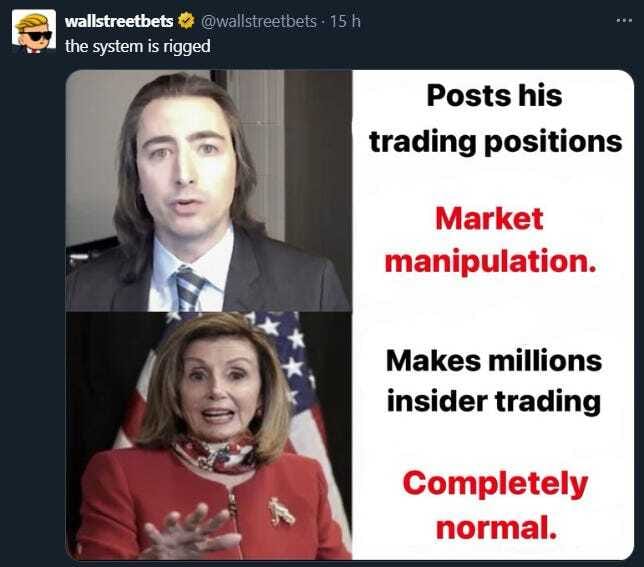
Task: Click the red "Market manipulation." text
Action: point(490,240)
